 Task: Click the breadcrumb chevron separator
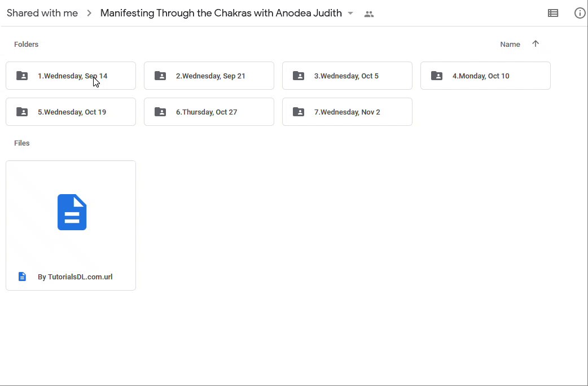[x=89, y=13]
